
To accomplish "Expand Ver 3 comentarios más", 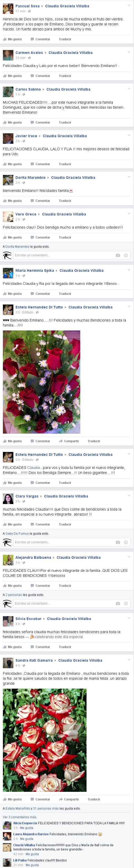I will click(x=20, y=817).
